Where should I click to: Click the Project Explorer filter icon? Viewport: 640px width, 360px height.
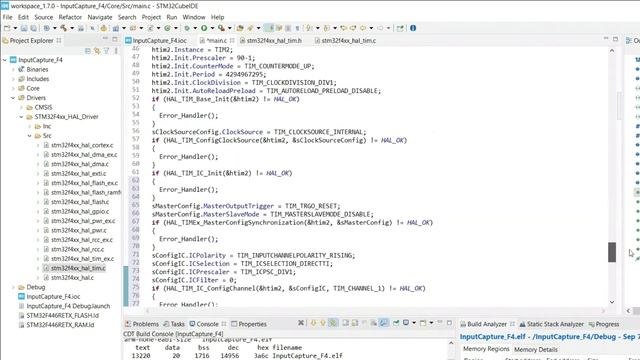click(107, 51)
